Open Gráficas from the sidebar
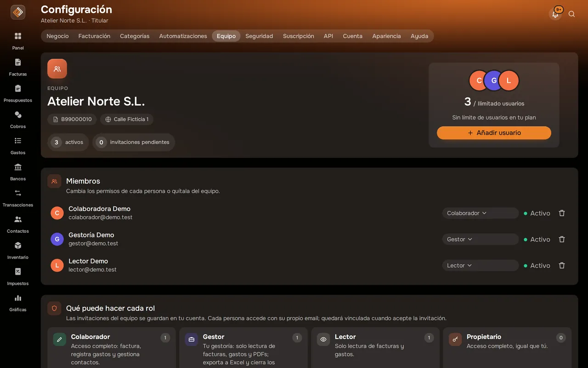Viewport: 588px width, 368px height. 18,303
